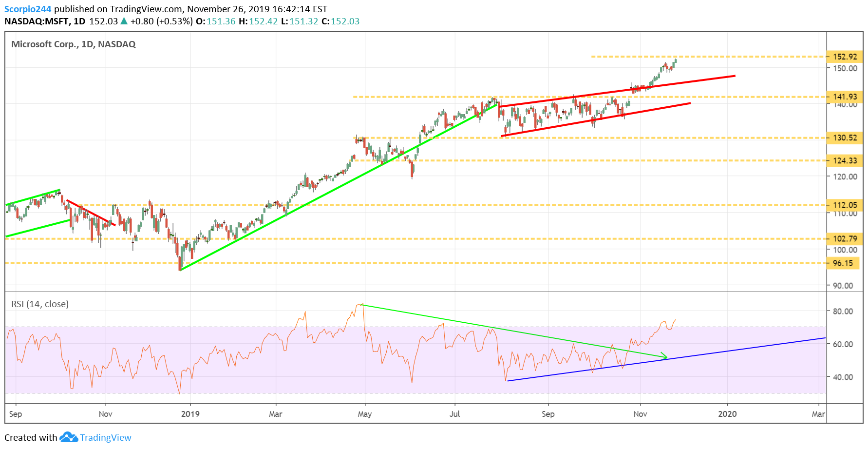This screenshot has height=450, width=868.
Task: Click the 90.00 price scale value
Action: pyautogui.click(x=843, y=286)
